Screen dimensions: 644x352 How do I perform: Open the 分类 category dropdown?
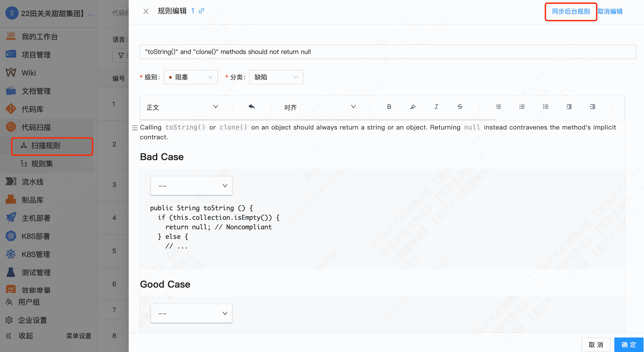point(276,77)
